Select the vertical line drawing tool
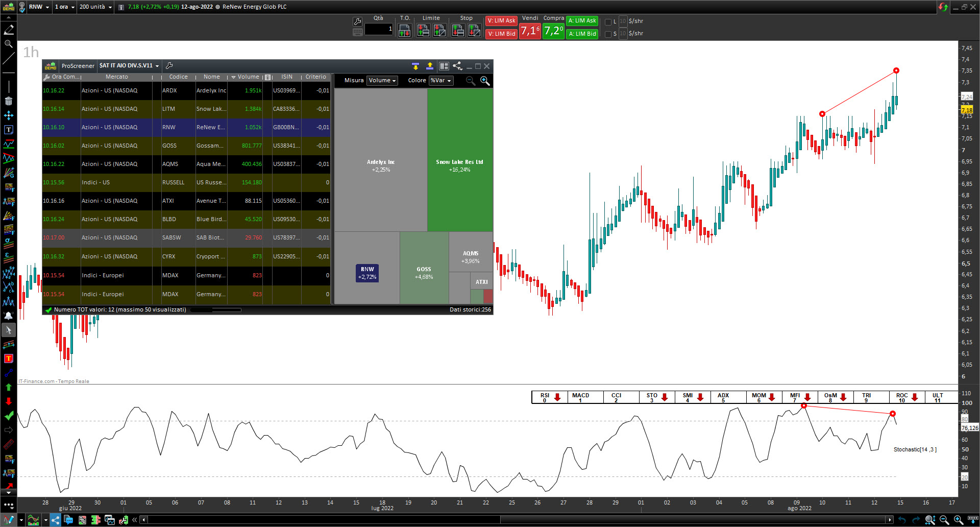 (x=9, y=87)
